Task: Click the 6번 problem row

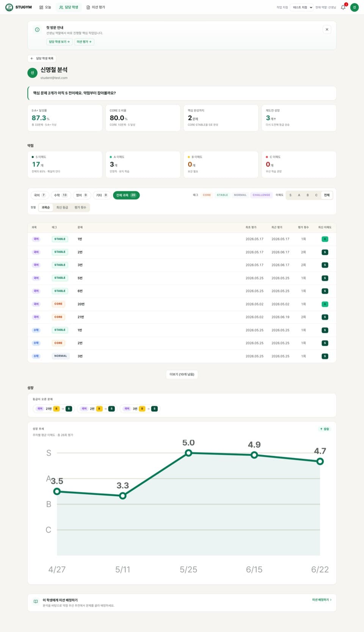Action: coord(182,291)
